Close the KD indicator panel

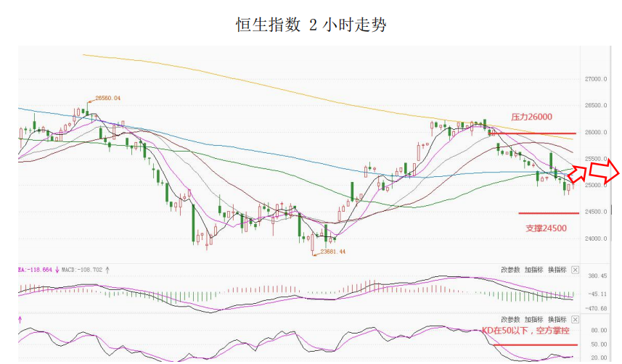[x=575, y=319]
